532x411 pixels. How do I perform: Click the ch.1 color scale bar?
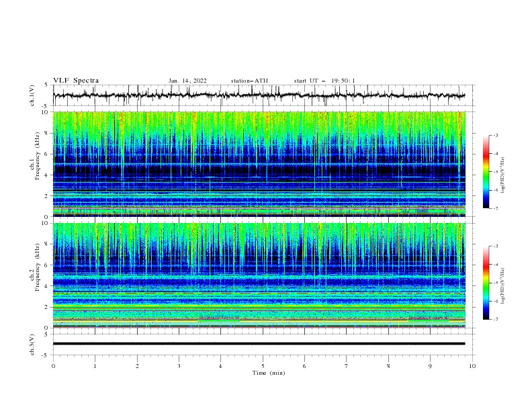point(486,171)
